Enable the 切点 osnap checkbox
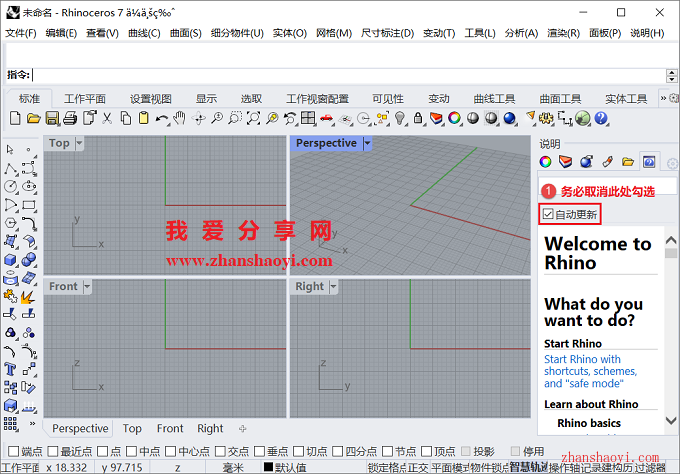The width and height of the screenshot is (680, 474). point(298,451)
